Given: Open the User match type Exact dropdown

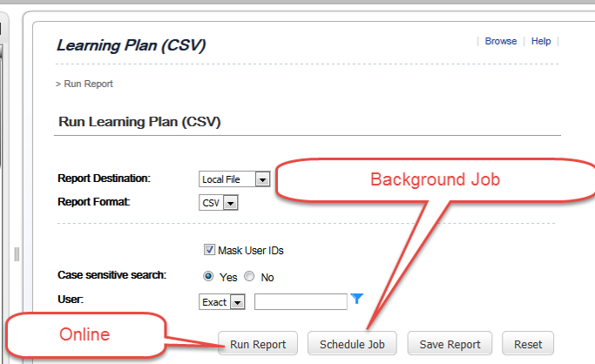Looking at the screenshot, I should [222, 302].
